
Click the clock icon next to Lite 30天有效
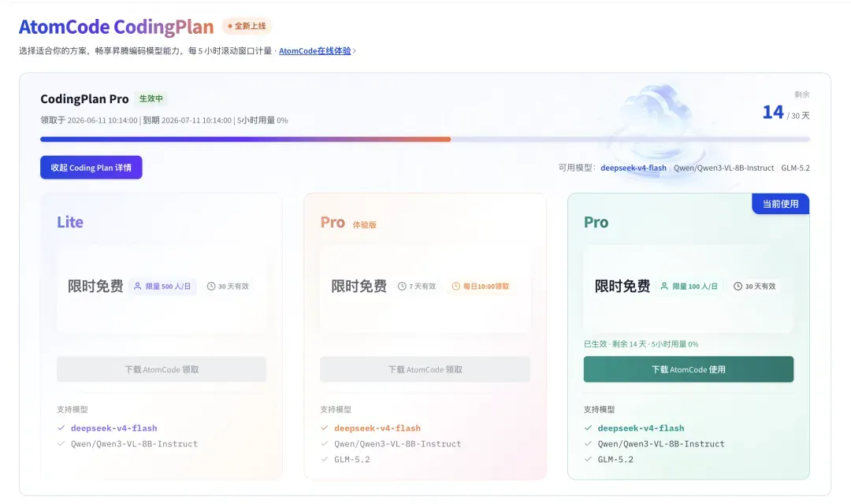[211, 286]
